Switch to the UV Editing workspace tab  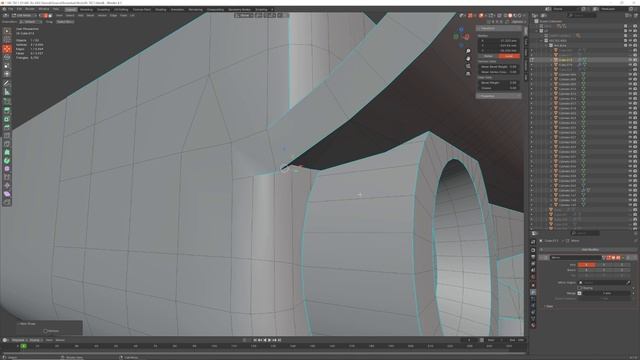click(x=121, y=9)
